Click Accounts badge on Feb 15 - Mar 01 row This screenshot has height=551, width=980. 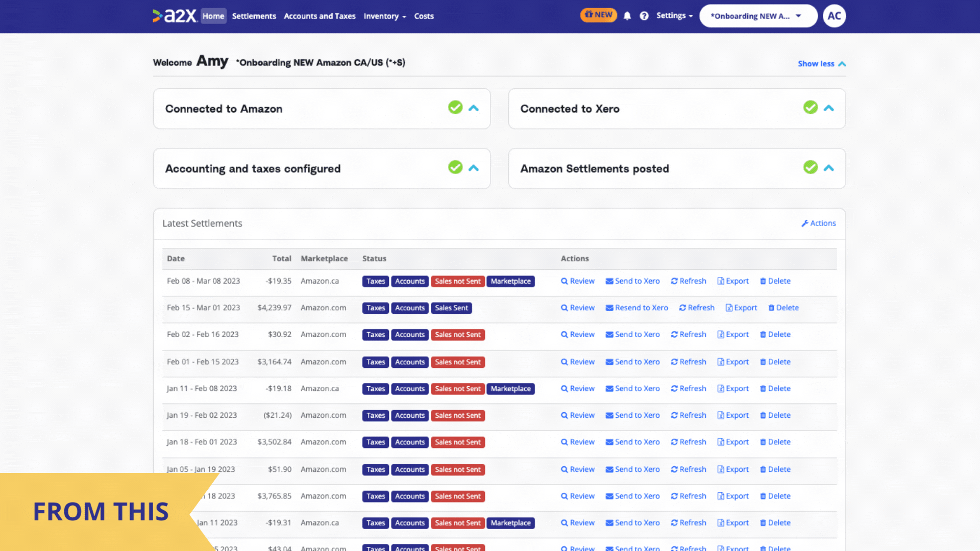tap(410, 308)
